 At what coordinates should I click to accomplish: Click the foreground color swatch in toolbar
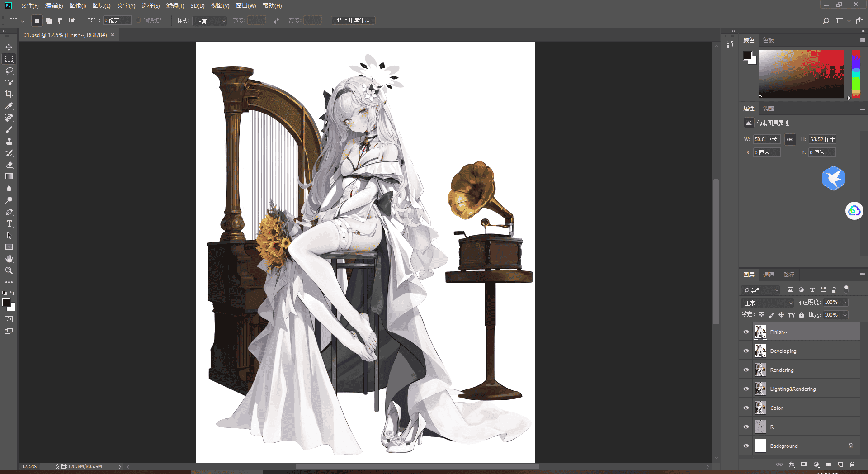6,302
